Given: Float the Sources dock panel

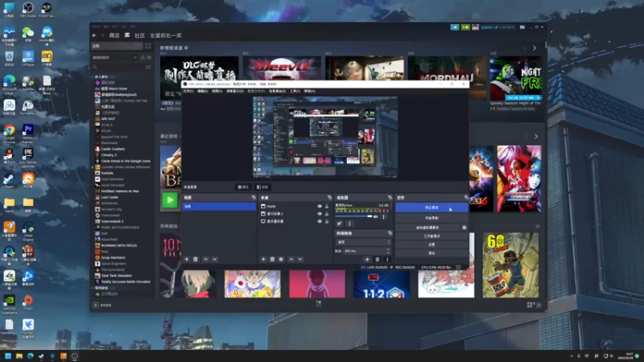Looking at the screenshot, I should pos(329,198).
